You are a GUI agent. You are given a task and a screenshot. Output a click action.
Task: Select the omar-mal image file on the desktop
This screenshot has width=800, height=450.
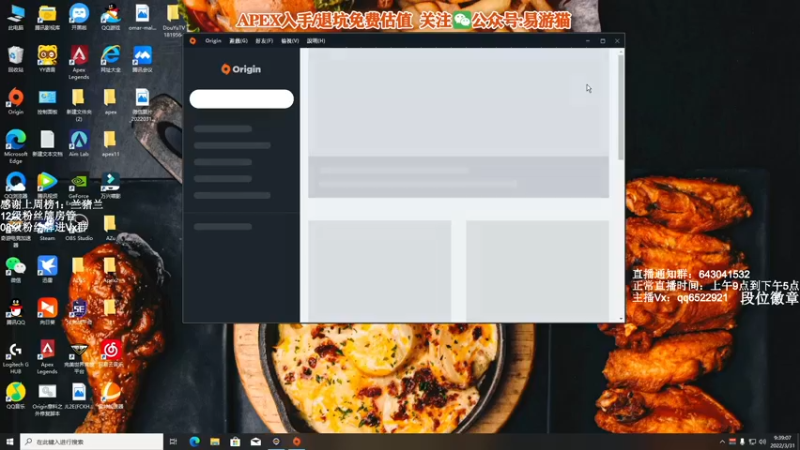[142, 17]
